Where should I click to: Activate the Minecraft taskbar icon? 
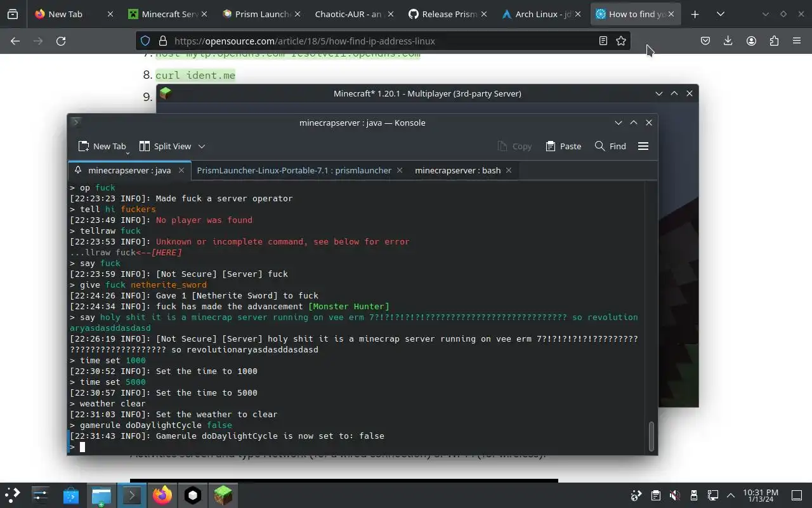click(x=223, y=495)
